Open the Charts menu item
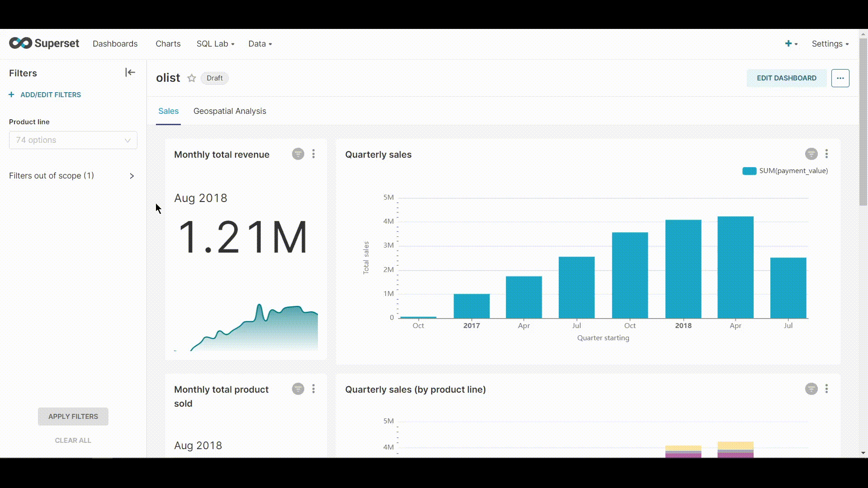The height and width of the screenshot is (488, 868). coord(168,44)
